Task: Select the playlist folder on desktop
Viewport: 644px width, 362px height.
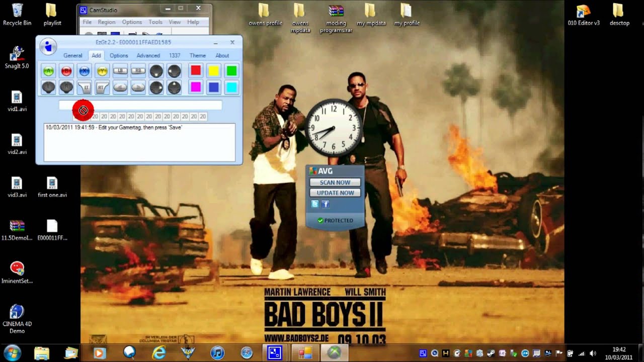Action: 52,15
